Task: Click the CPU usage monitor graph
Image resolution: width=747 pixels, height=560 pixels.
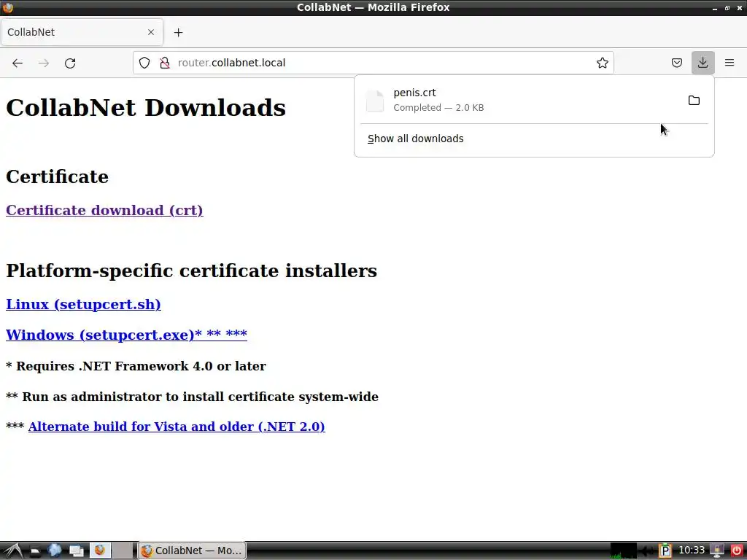Action: (624, 551)
